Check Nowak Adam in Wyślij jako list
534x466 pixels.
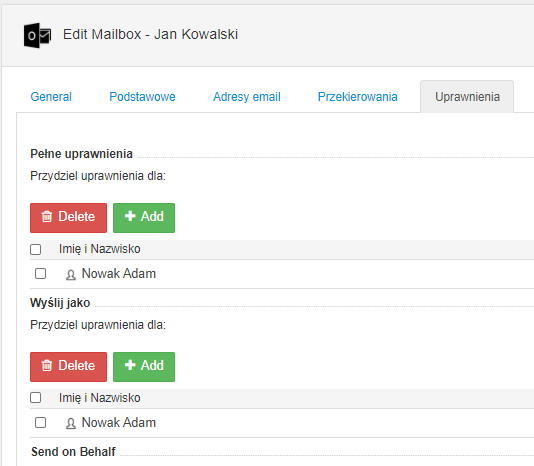[41, 422]
